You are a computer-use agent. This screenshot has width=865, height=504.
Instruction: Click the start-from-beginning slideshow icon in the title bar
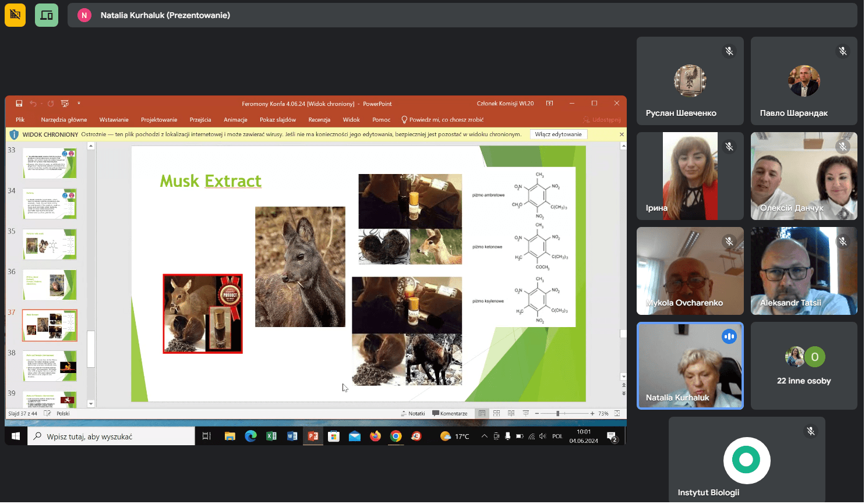tap(65, 104)
